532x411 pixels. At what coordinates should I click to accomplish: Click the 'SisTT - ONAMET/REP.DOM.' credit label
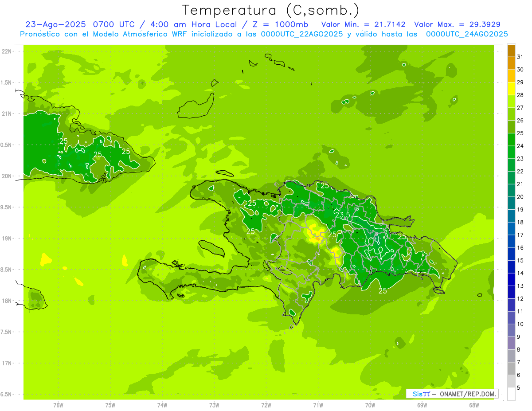(x=453, y=394)
